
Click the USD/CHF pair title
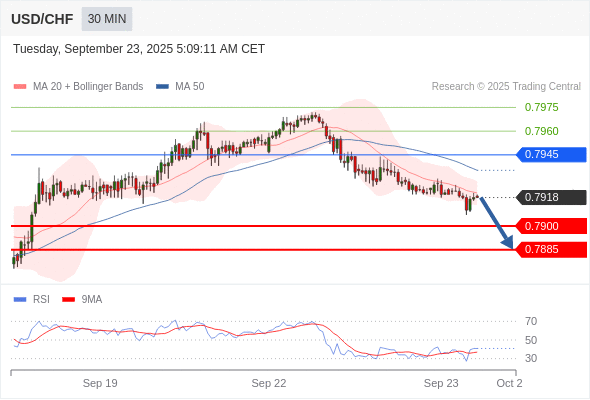[x=42, y=19]
